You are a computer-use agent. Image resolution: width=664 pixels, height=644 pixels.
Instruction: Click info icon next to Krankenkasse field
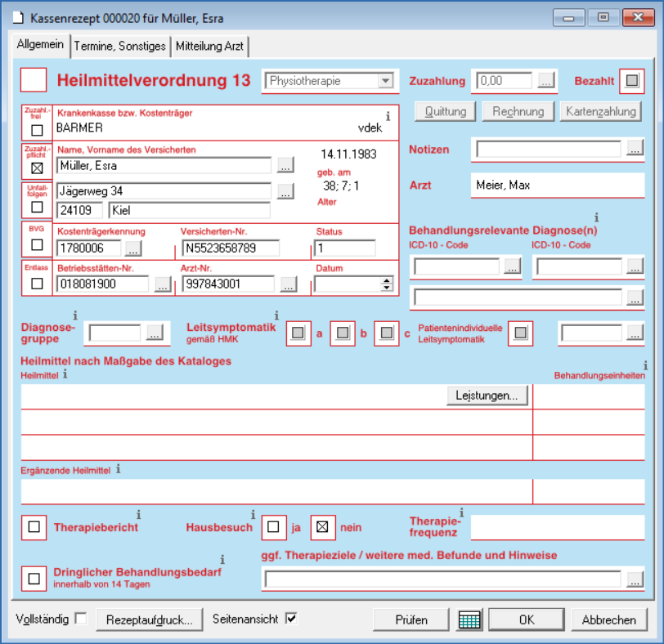[388, 116]
